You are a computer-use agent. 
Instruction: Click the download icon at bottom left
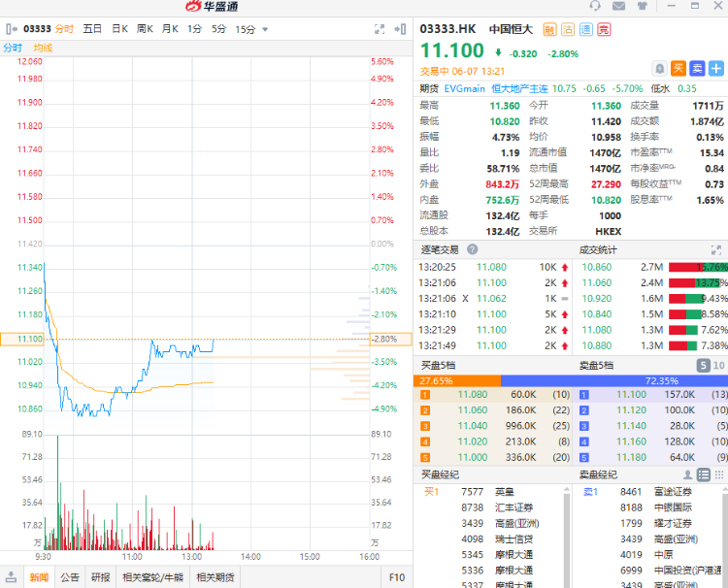pyautogui.click(x=11, y=577)
